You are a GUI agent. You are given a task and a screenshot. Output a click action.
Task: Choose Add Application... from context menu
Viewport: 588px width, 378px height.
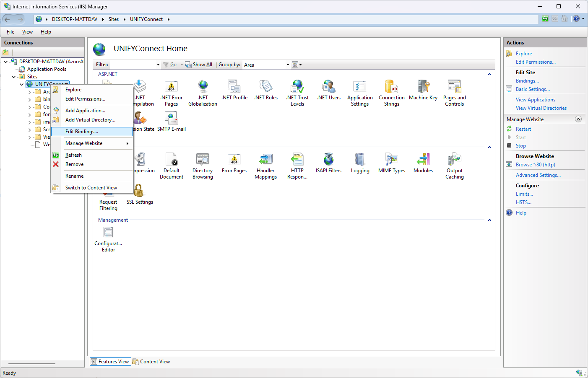(x=92, y=111)
